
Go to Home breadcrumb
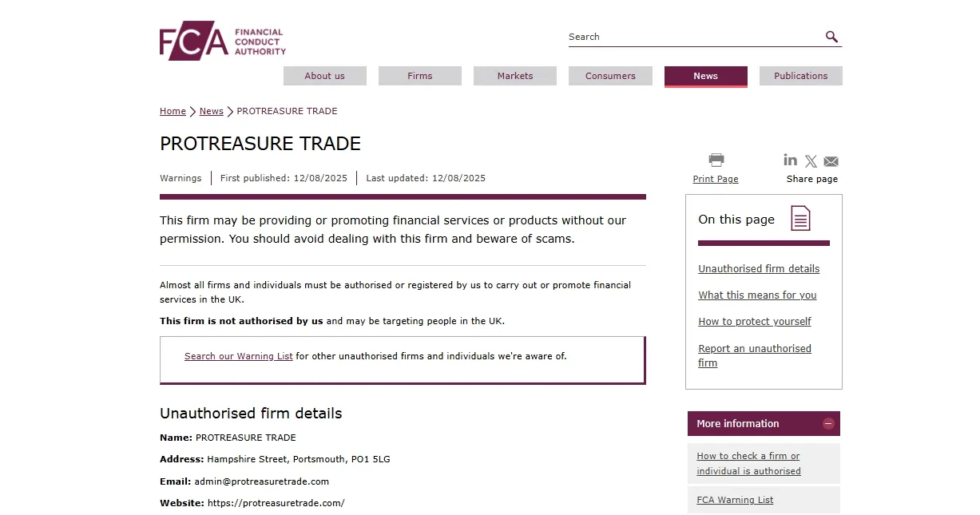(173, 111)
